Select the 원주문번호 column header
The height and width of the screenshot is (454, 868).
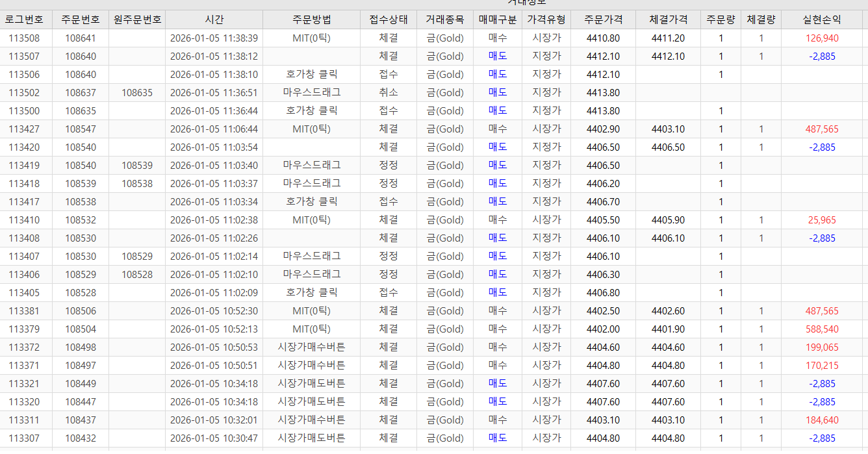click(x=137, y=19)
